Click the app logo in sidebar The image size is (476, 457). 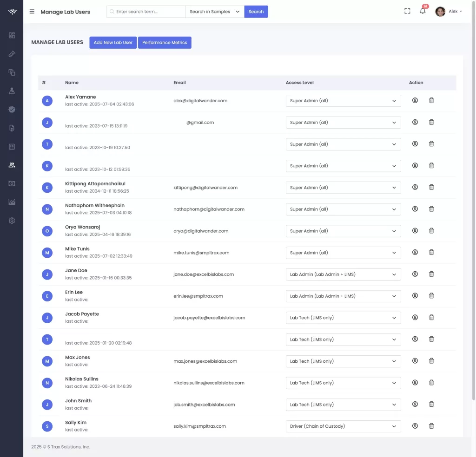pyautogui.click(x=12, y=12)
